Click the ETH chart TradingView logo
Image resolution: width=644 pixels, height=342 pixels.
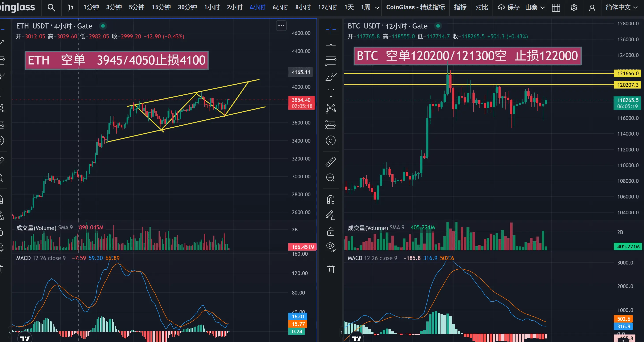pos(25,338)
